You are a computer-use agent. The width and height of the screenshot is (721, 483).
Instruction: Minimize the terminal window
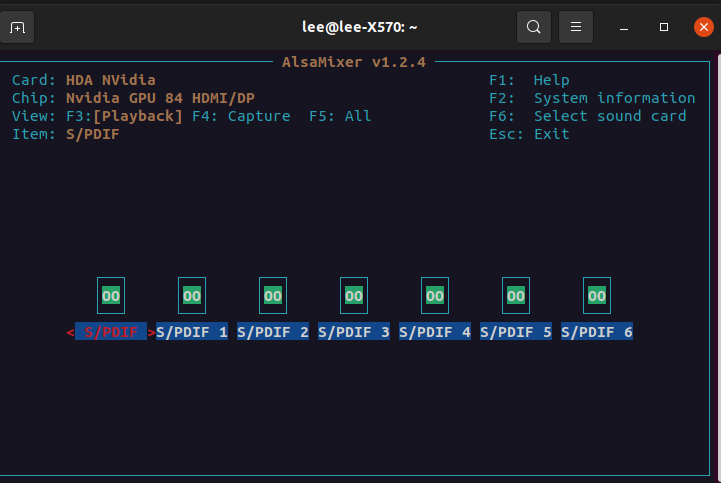(x=624, y=28)
